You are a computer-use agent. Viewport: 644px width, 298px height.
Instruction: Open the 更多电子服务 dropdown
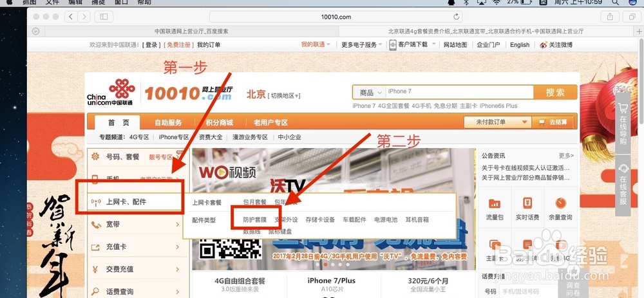[361, 45]
